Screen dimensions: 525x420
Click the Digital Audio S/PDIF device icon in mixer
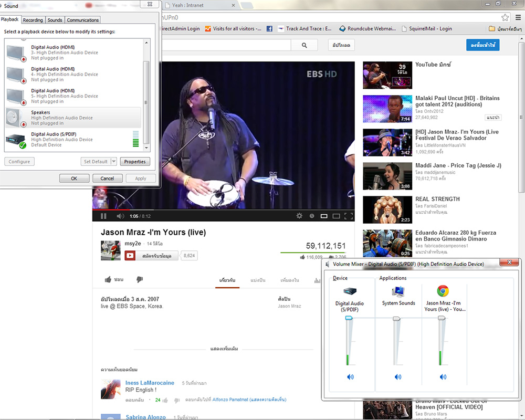(x=350, y=291)
